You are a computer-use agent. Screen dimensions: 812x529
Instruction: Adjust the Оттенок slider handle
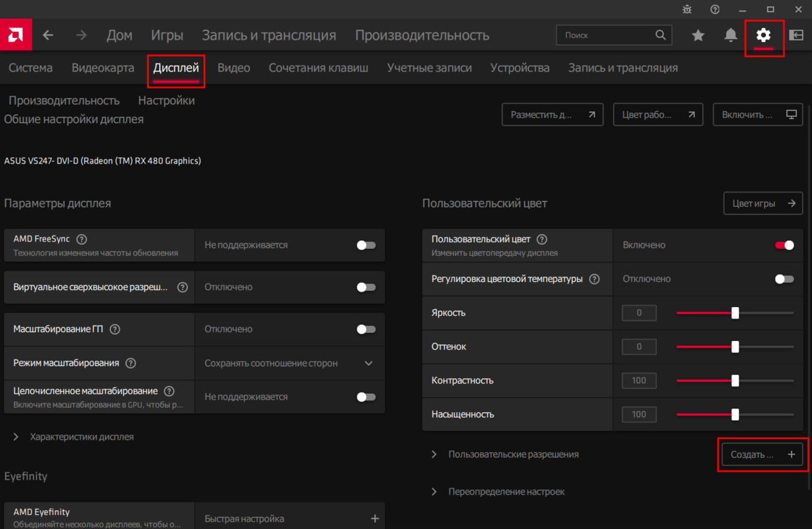coord(735,346)
